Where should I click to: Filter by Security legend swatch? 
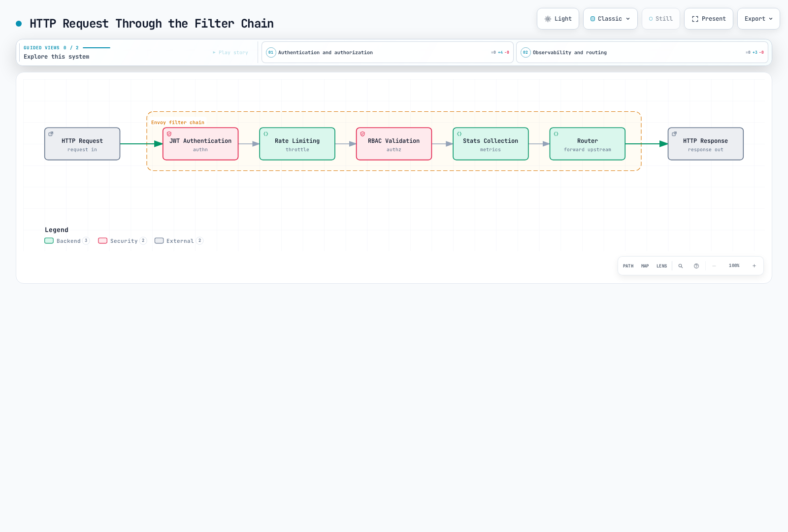point(103,241)
